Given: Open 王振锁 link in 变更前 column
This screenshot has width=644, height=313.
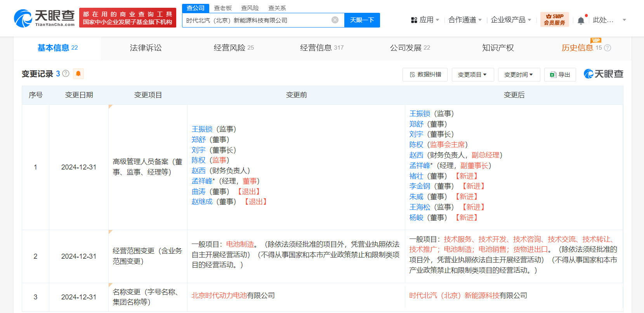Looking at the screenshot, I should (x=202, y=129).
